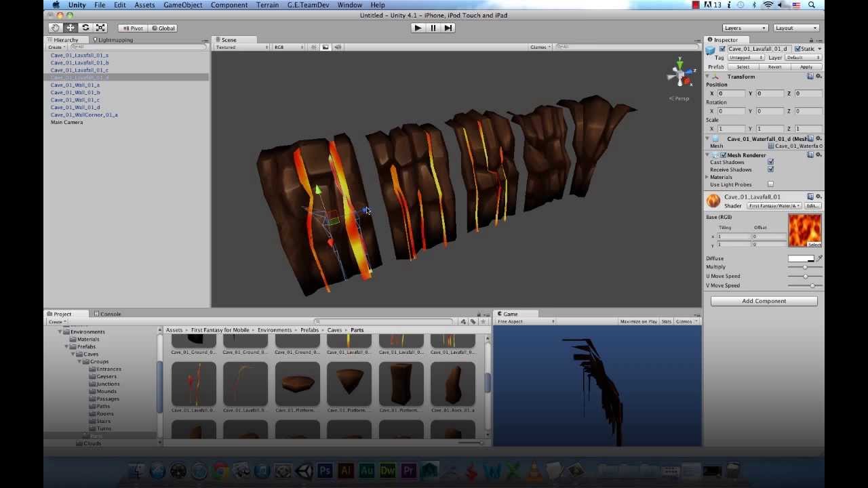Toggle the Static checkbox in Inspector
868x488 pixels.
(797, 49)
